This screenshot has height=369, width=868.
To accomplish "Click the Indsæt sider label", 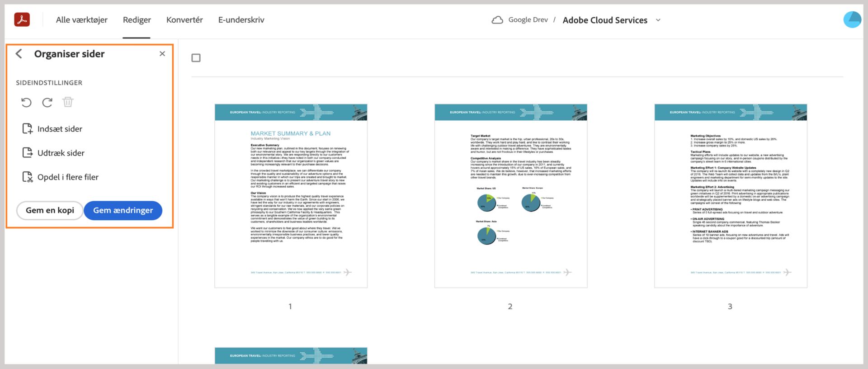I will 60,129.
